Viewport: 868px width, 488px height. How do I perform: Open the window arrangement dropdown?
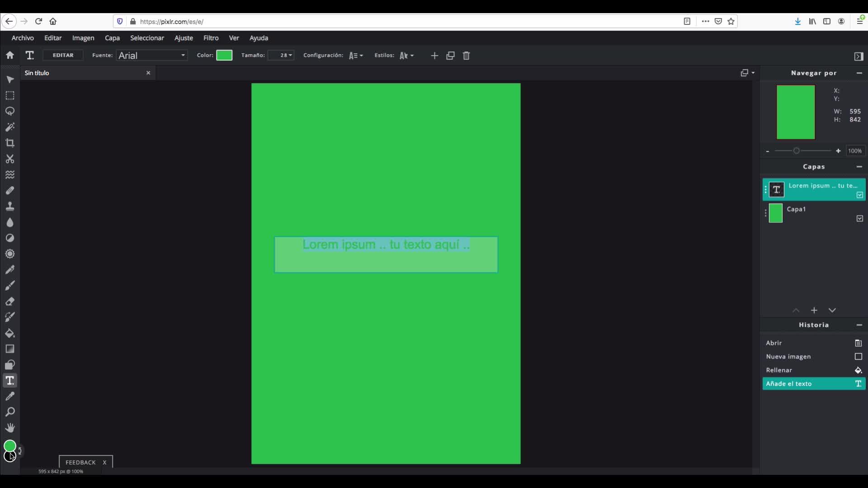pos(748,73)
